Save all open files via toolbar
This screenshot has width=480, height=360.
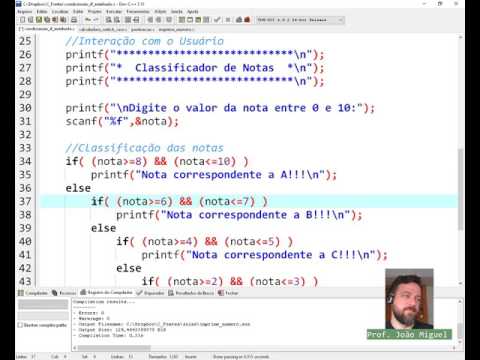[x=47, y=20]
